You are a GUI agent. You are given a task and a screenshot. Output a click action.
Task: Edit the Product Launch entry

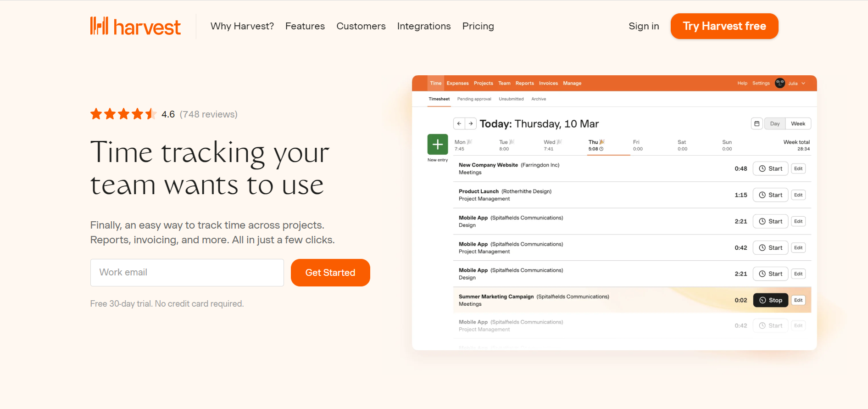click(798, 195)
